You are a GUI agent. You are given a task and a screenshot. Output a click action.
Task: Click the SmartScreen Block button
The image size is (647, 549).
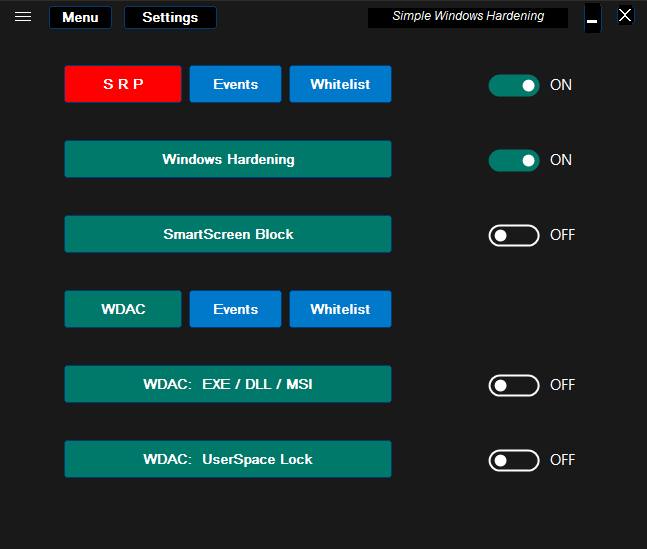pyautogui.click(x=228, y=234)
